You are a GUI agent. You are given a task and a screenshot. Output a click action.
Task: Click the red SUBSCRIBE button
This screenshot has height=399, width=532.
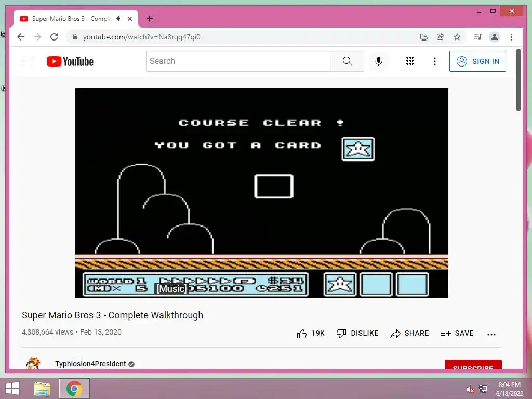(x=473, y=364)
